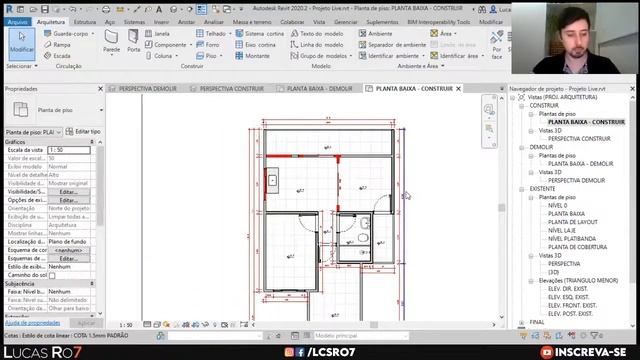Open the Ajuda de propriedades link
Viewport: 640px width, 360px height.
pos(32,323)
